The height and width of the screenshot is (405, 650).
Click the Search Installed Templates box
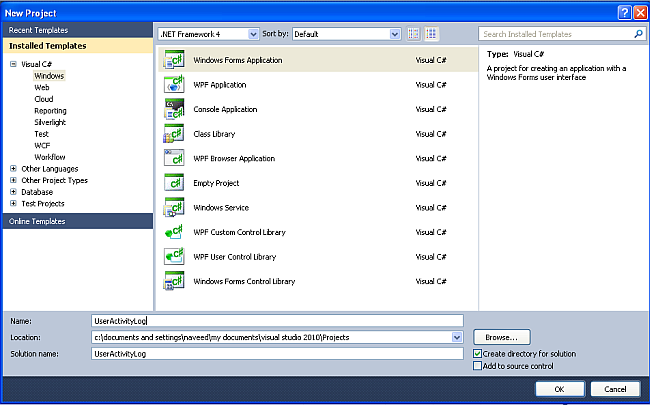coord(562,34)
